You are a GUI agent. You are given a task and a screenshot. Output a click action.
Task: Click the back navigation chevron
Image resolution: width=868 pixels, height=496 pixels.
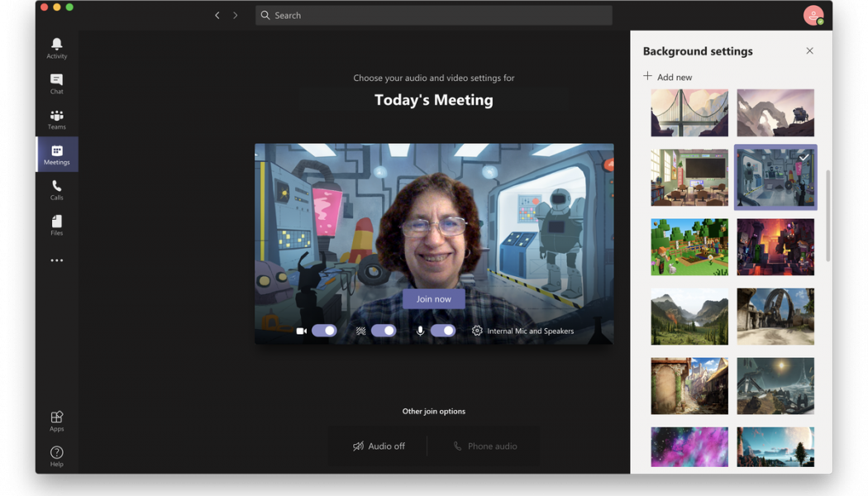pos(217,15)
